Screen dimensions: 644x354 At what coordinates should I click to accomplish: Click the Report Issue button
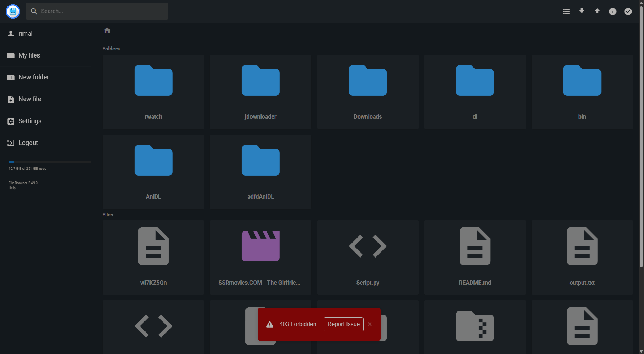(344, 324)
